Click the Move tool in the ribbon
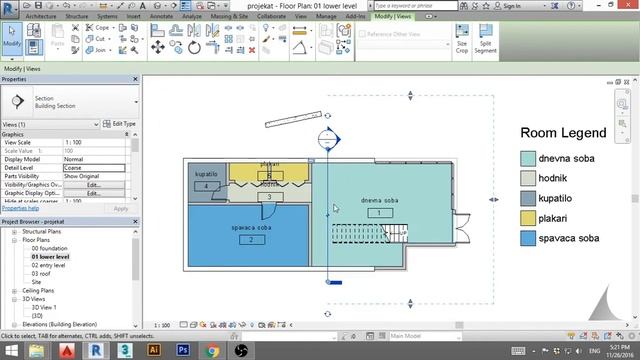This screenshot has height=360, width=640. point(158,47)
